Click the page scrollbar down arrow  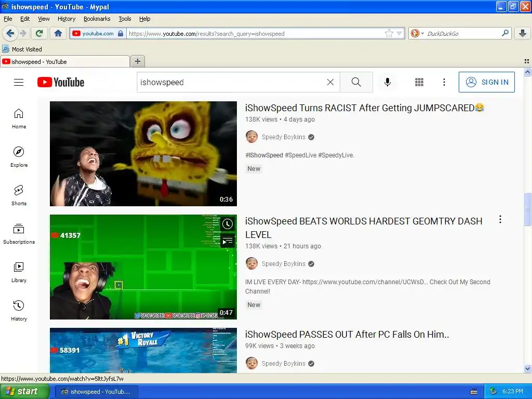tap(527, 369)
